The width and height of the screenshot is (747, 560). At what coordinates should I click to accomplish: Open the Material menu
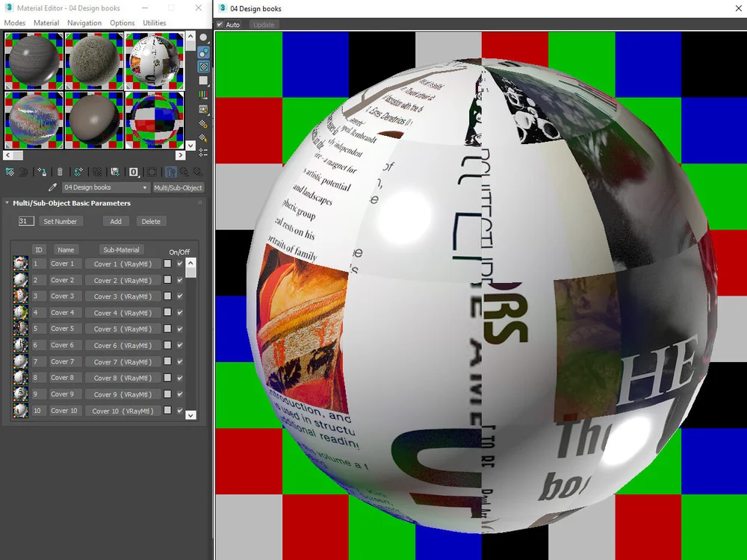[x=46, y=23]
